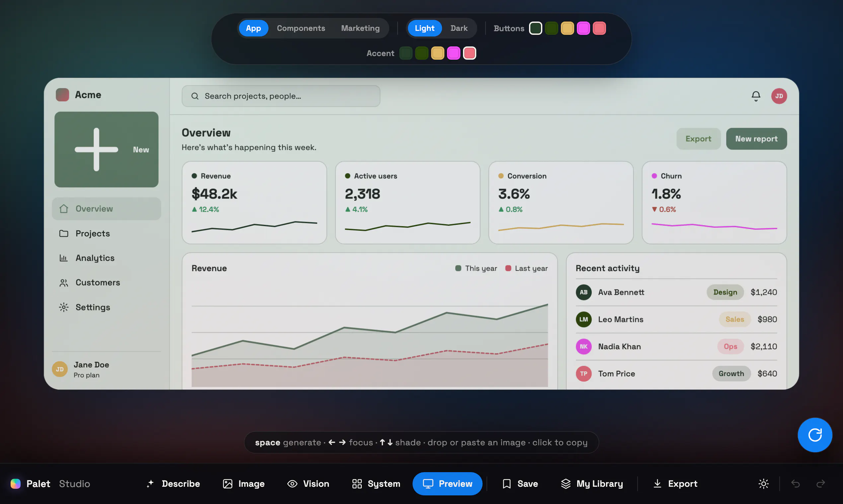The height and width of the screenshot is (504, 843).
Task: Click the Save bookmark icon
Action: pos(506,484)
